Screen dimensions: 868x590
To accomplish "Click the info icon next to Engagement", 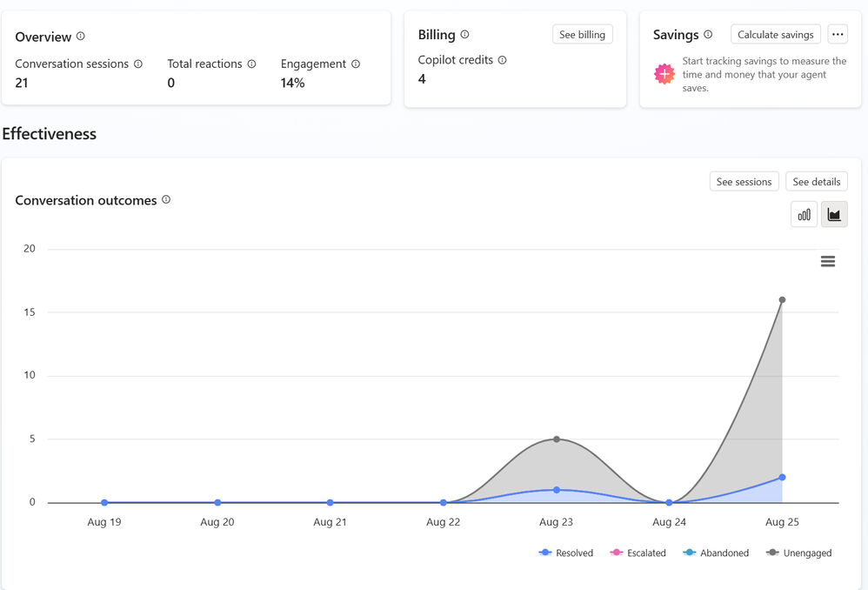I will coord(356,64).
